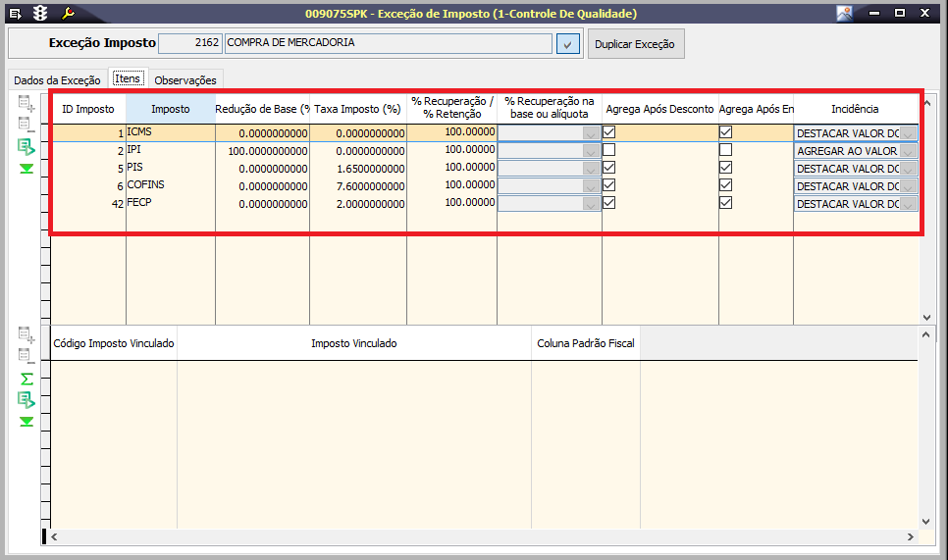Open the Observações tab
This screenshot has width=948, height=560.
pyautogui.click(x=185, y=79)
